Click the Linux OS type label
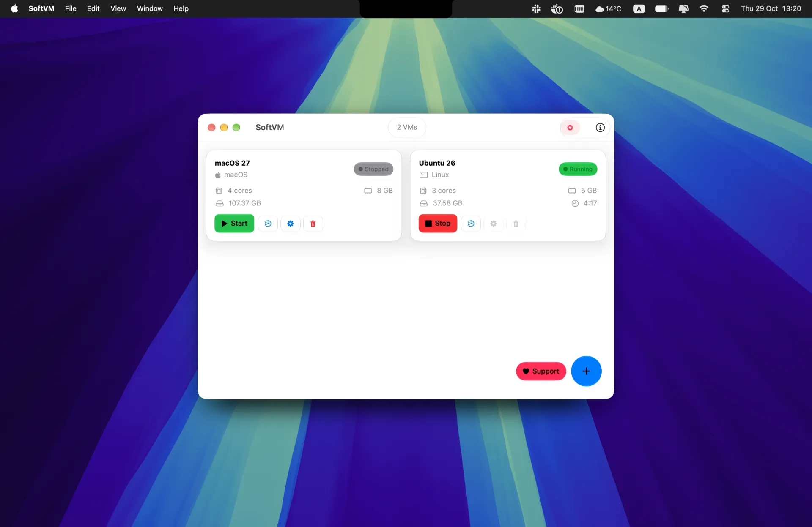The height and width of the screenshot is (527, 812). [440, 175]
